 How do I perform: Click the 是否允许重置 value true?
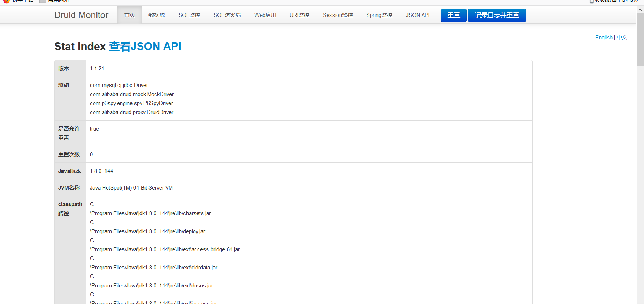[x=94, y=129]
